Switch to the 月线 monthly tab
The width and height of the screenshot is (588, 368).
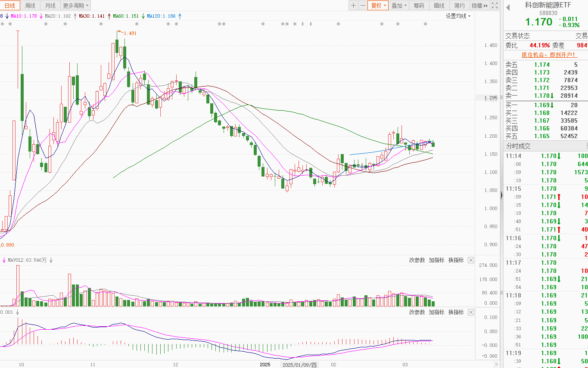click(50, 6)
